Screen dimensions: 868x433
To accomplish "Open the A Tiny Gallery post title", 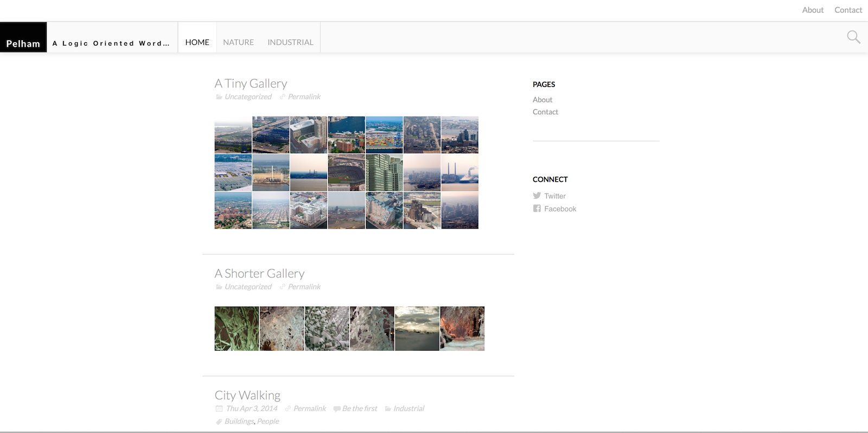I will click(251, 83).
